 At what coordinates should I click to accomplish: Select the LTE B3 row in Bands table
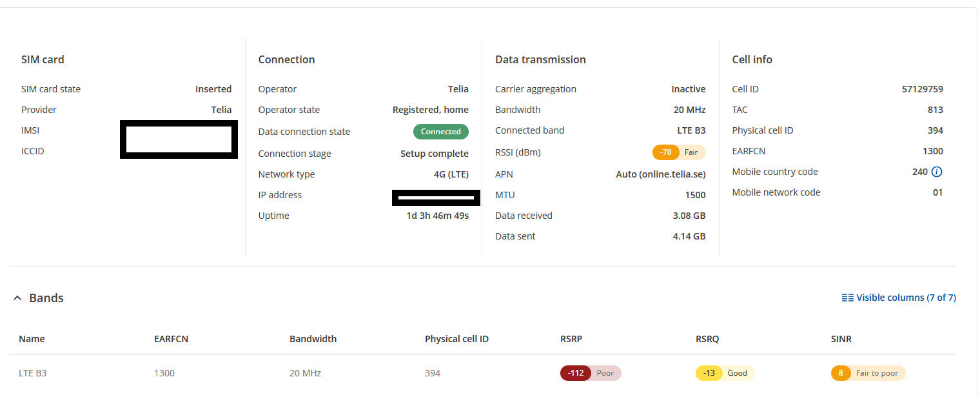pyautogui.click(x=32, y=373)
